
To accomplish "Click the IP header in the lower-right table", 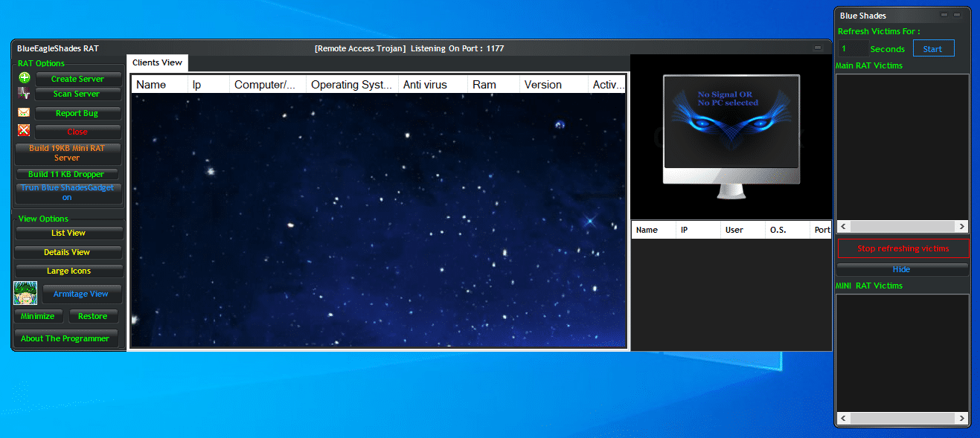I will [698, 230].
